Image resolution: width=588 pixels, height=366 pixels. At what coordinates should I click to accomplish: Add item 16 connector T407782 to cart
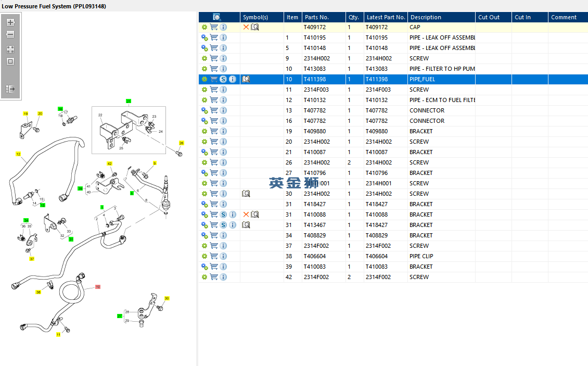(214, 121)
